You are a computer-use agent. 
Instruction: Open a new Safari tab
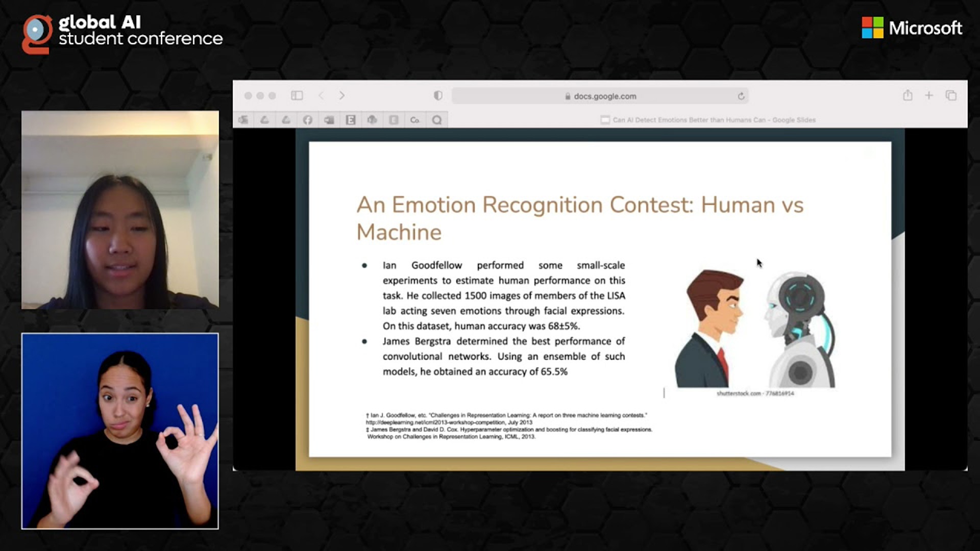click(929, 95)
